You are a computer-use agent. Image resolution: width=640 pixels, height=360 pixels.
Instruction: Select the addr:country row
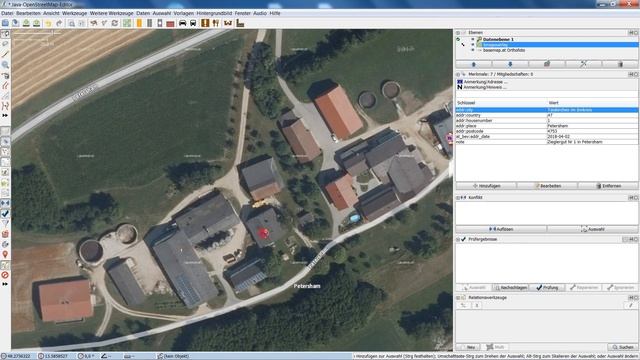pos(547,116)
